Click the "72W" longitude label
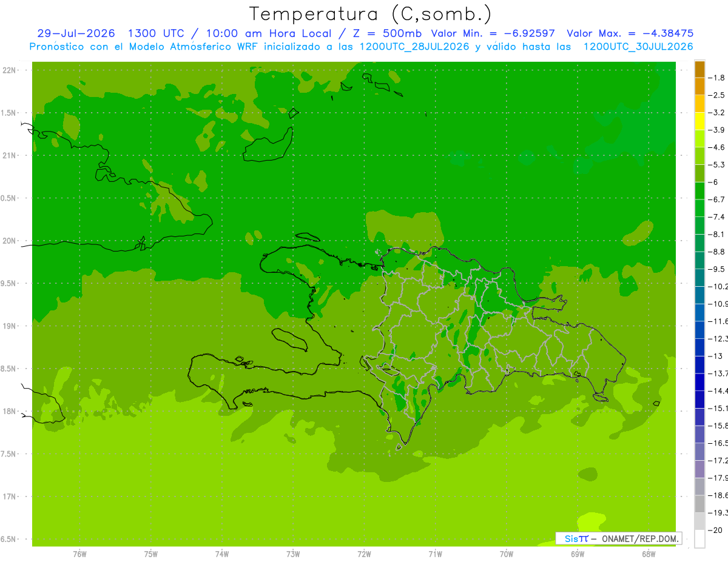Viewport: 728px width, 562px height. [x=364, y=554]
